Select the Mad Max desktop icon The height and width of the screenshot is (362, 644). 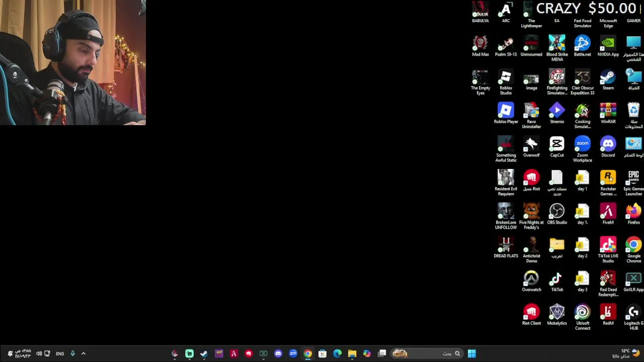click(480, 46)
